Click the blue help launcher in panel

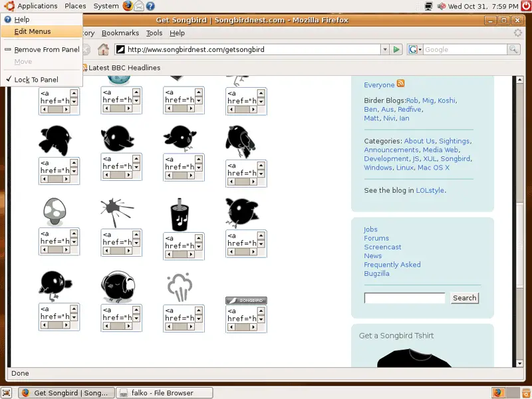click(x=150, y=6)
